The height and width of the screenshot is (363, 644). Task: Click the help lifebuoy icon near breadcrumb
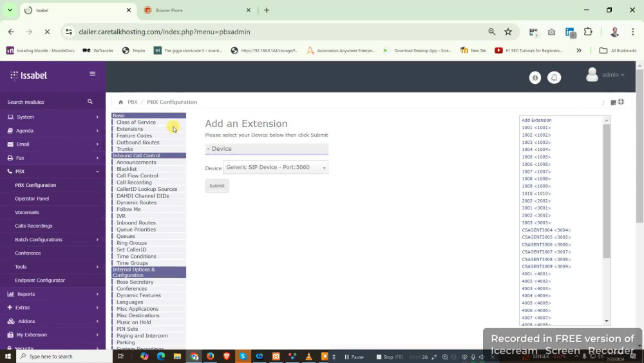click(x=621, y=101)
